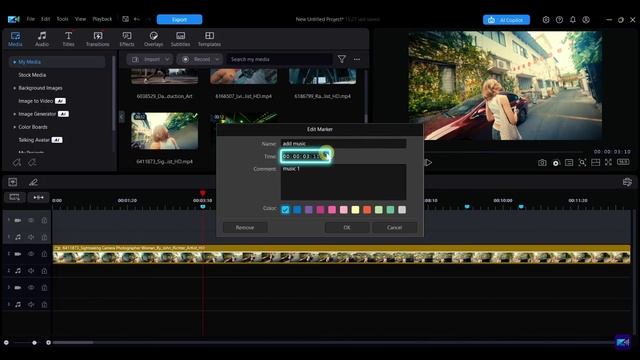Toggle visibility of the bottom video track

point(31,288)
